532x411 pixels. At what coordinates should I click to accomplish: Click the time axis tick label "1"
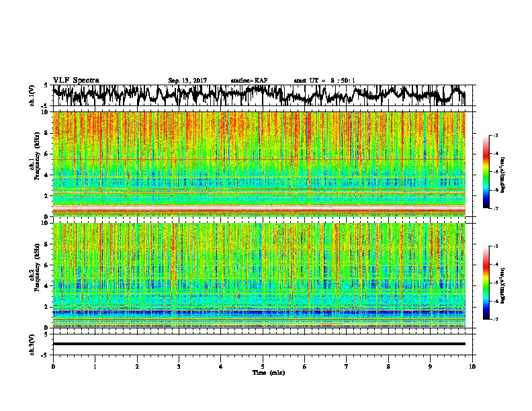95,367
